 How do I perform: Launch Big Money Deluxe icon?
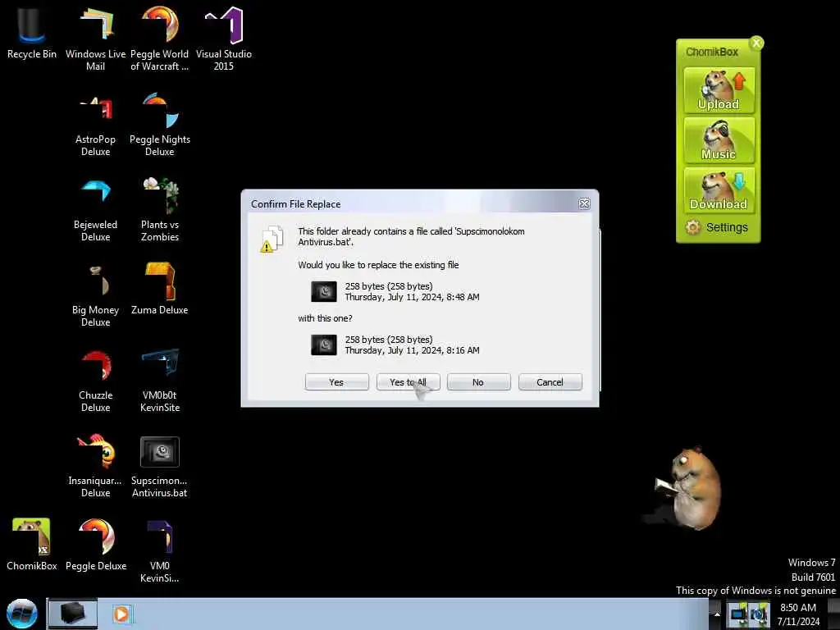95,294
